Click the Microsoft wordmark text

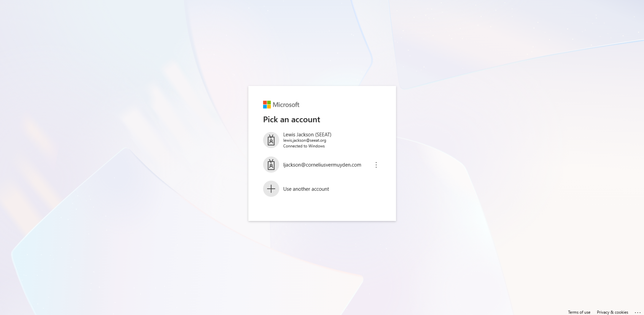[x=286, y=105]
